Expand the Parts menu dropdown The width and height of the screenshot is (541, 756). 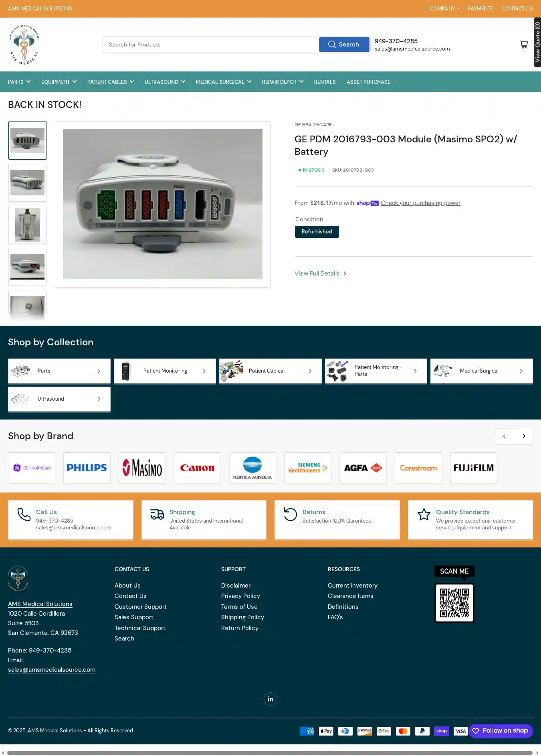19,82
